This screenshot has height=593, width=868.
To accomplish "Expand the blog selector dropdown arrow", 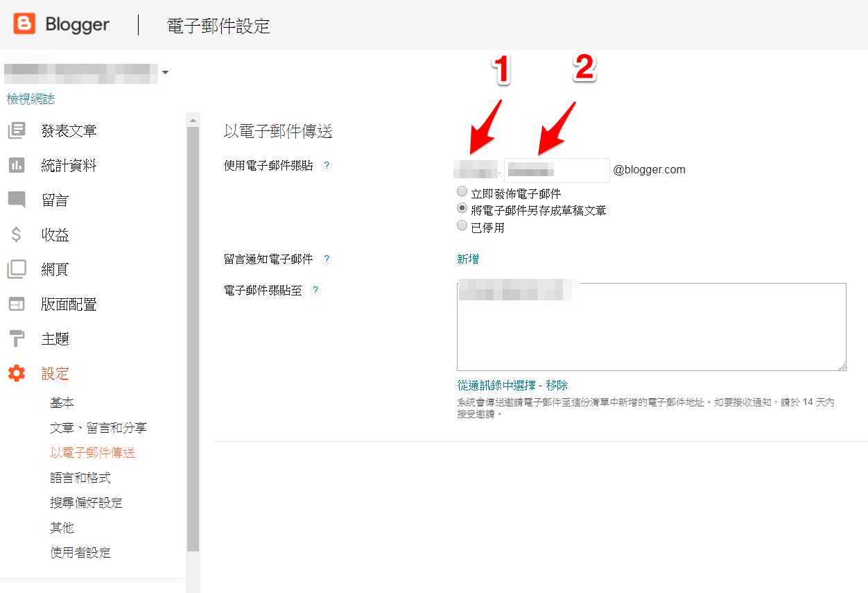I will 165,72.
